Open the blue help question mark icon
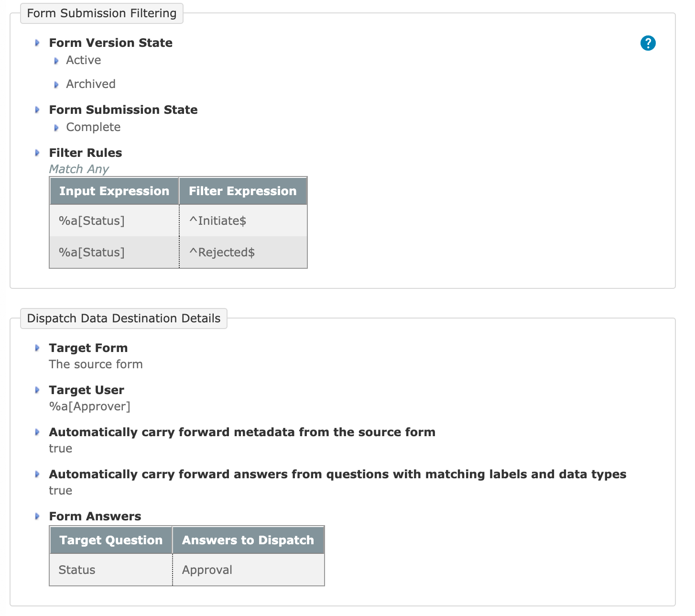 648,43
